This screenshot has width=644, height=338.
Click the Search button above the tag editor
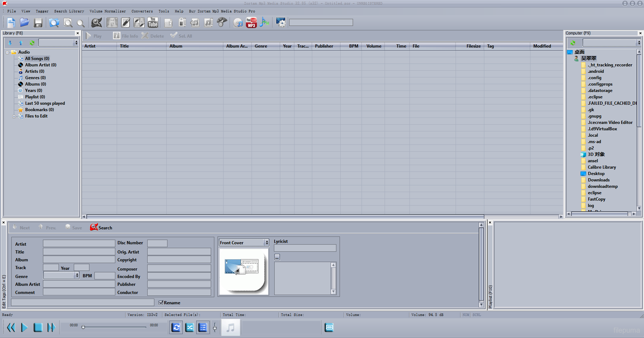(101, 227)
